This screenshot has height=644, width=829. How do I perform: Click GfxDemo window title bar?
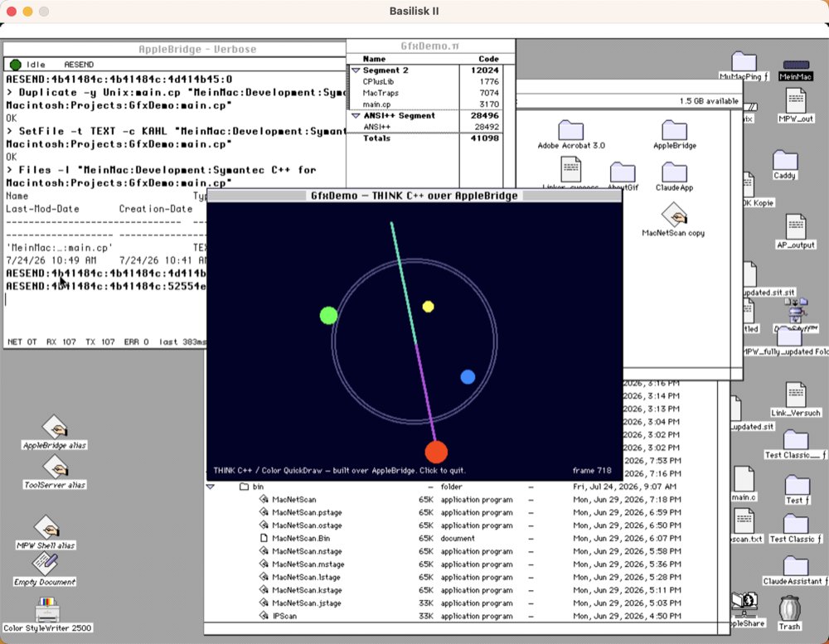(414, 196)
